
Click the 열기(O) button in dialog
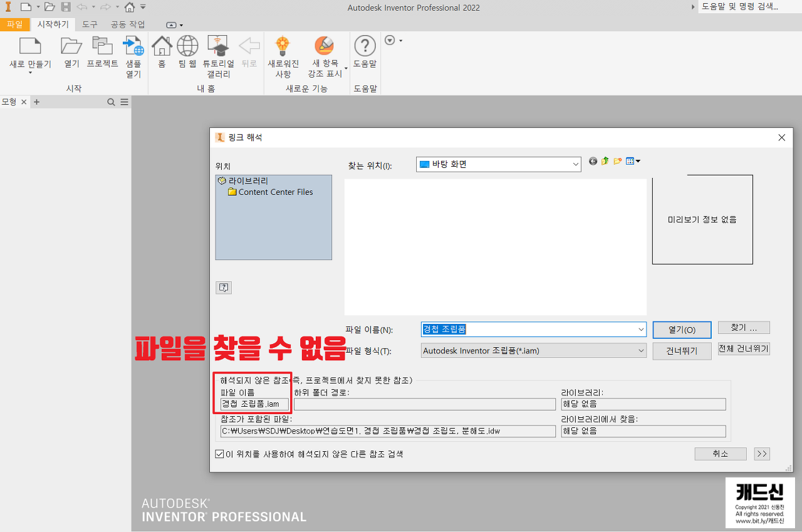pyautogui.click(x=682, y=330)
